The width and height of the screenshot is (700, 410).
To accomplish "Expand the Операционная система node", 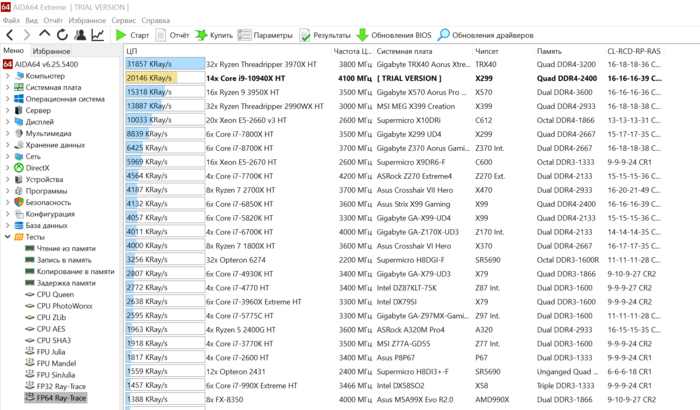I will [x=7, y=99].
